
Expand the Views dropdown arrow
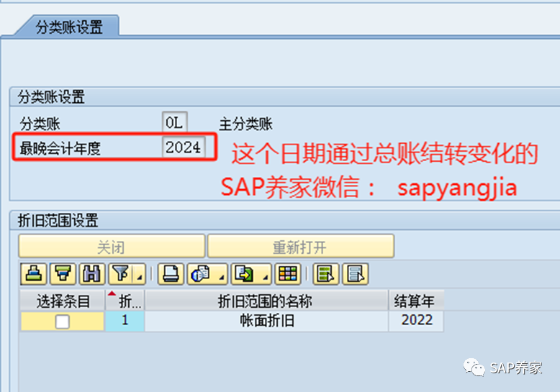pos(222,274)
